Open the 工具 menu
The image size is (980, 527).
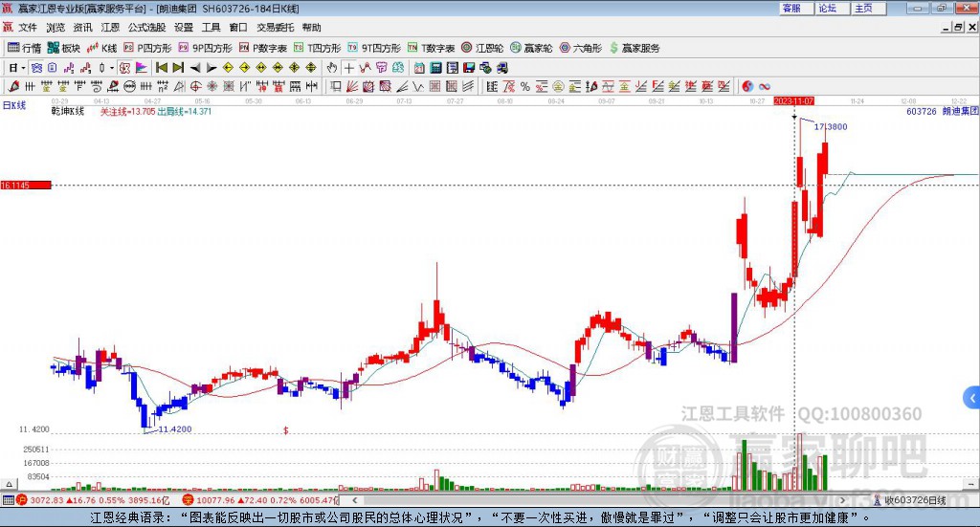click(x=211, y=28)
